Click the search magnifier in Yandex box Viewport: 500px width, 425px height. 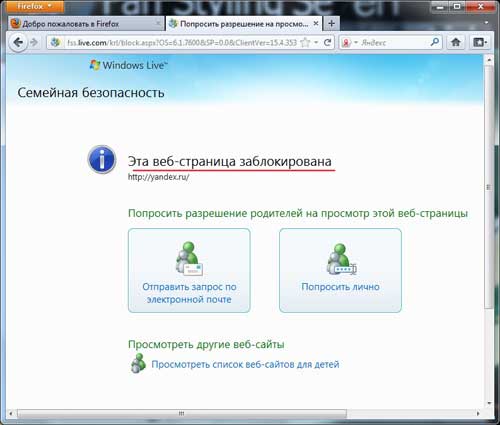pos(435,42)
